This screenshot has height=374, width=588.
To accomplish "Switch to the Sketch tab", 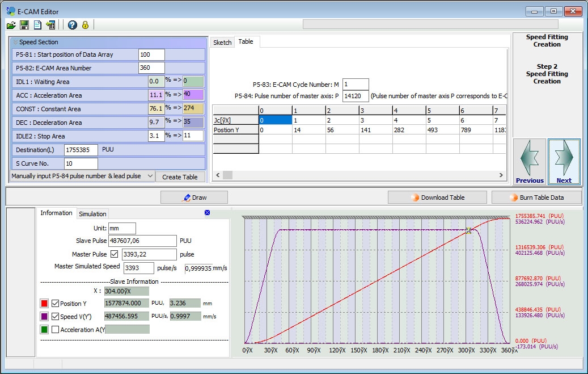I will pyautogui.click(x=222, y=43).
